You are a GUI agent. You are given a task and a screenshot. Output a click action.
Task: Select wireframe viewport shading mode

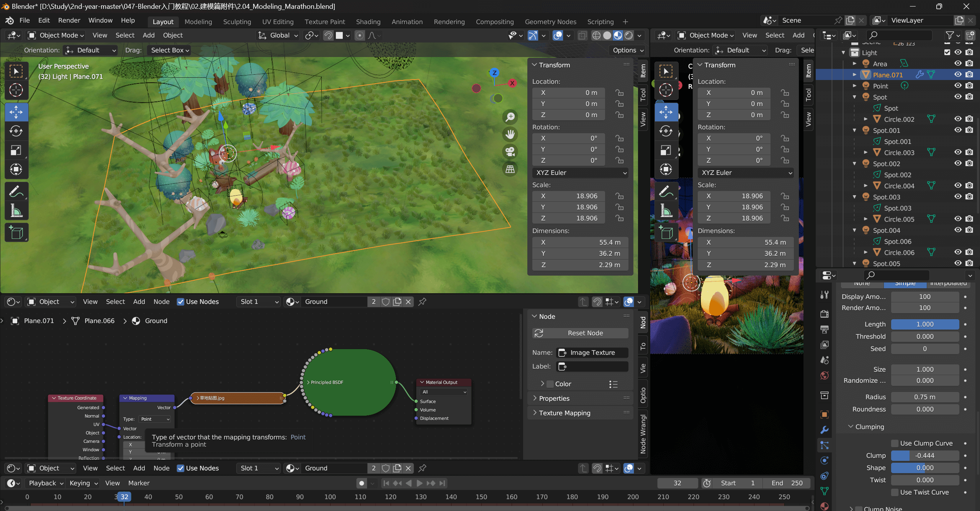(x=596, y=36)
